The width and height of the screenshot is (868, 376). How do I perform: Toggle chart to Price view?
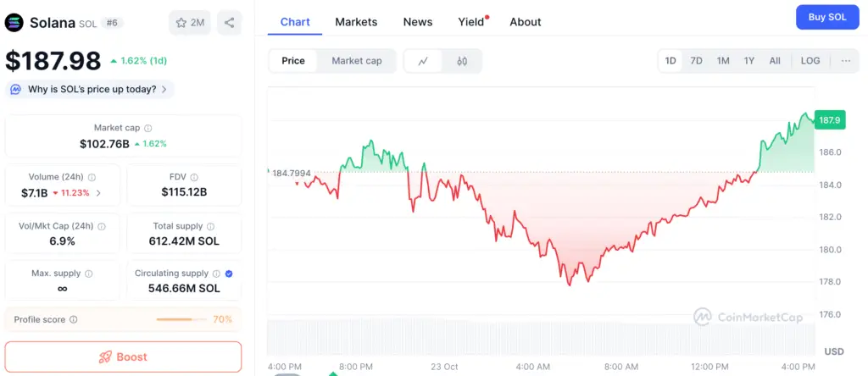pos(293,61)
